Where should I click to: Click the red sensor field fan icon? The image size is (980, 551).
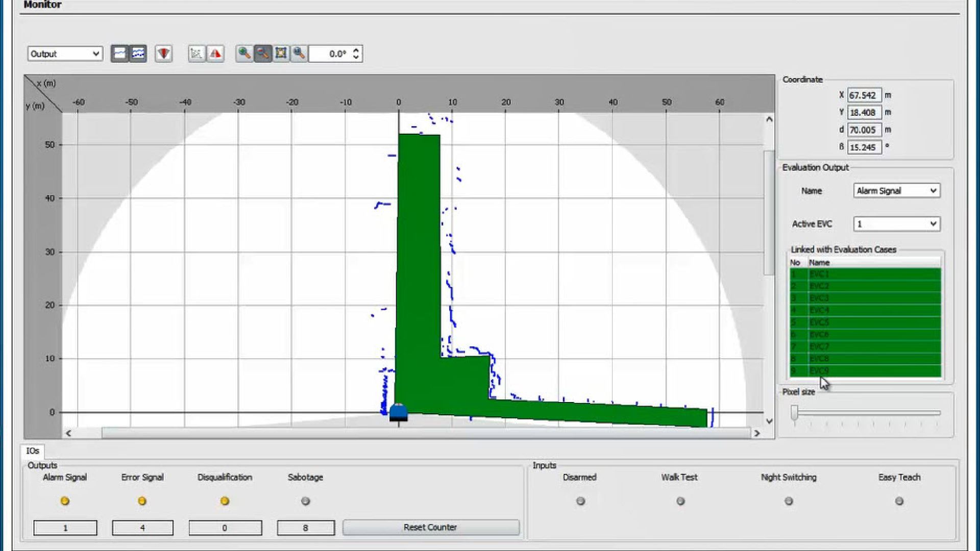point(163,54)
